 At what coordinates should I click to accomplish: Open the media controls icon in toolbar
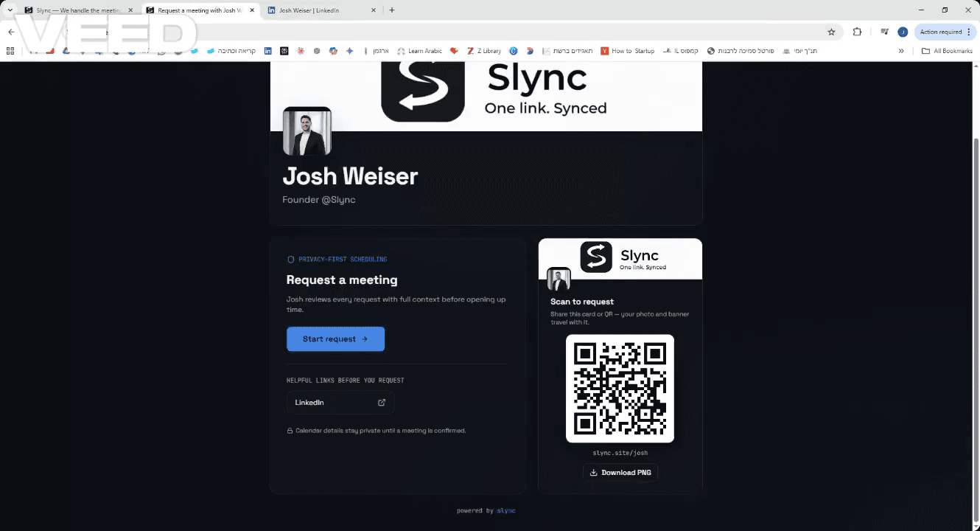884,32
